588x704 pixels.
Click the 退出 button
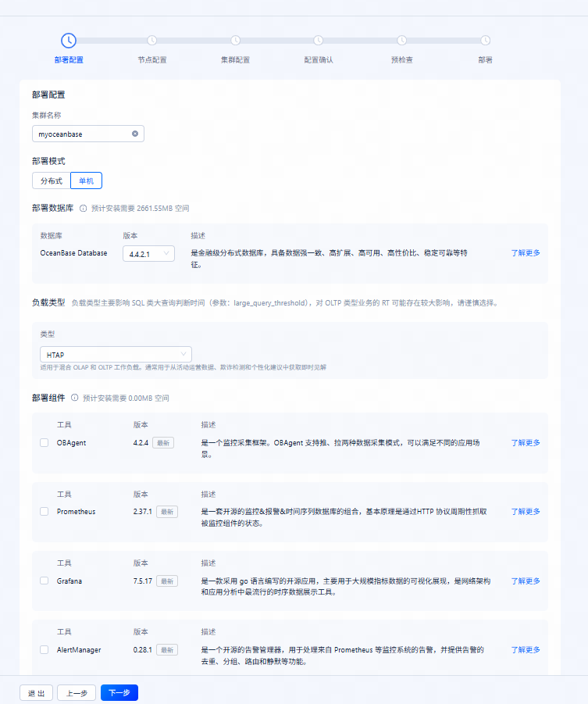tap(37, 693)
